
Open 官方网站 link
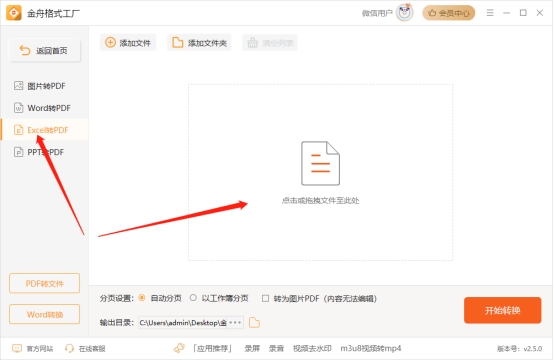(x=33, y=348)
